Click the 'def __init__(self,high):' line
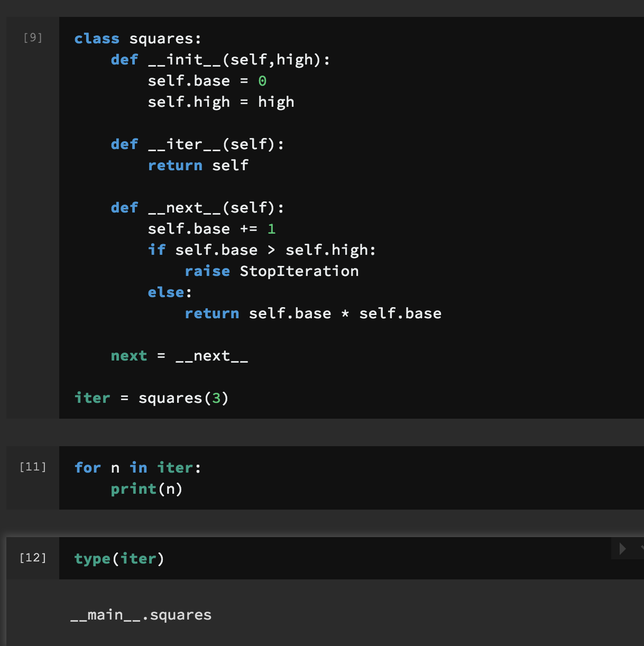644x646 pixels. click(x=220, y=60)
